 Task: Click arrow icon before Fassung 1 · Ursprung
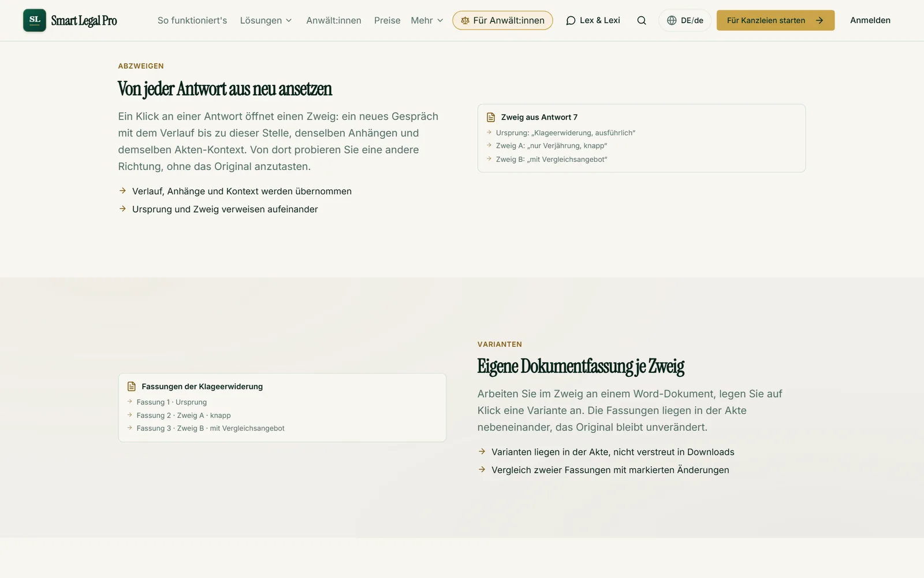click(x=130, y=402)
